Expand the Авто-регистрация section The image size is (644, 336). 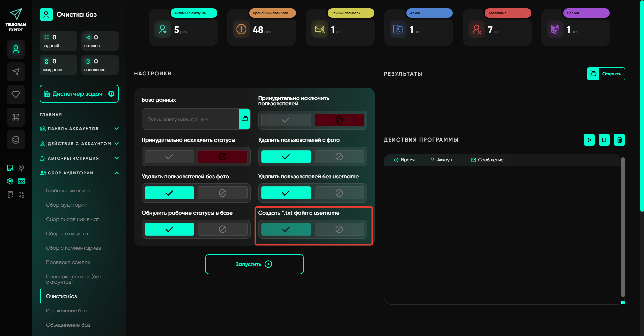point(116,158)
